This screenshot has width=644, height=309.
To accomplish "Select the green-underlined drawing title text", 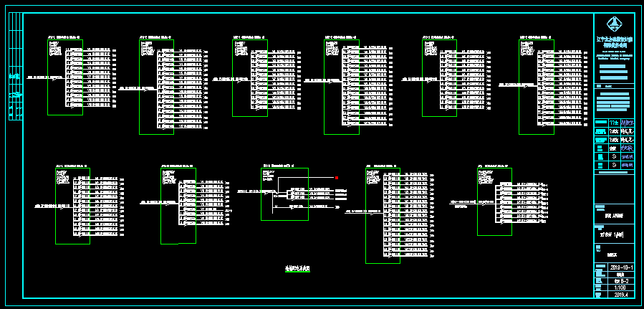I will (297, 268).
